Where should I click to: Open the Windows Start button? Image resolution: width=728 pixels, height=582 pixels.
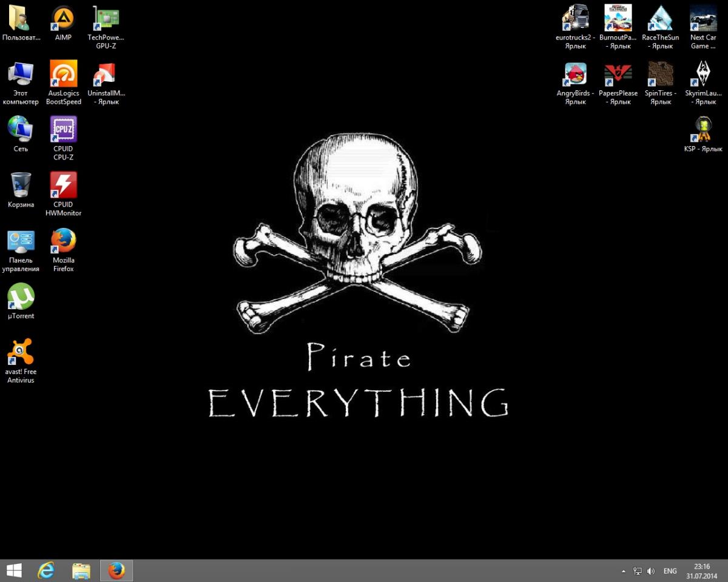coord(14,570)
